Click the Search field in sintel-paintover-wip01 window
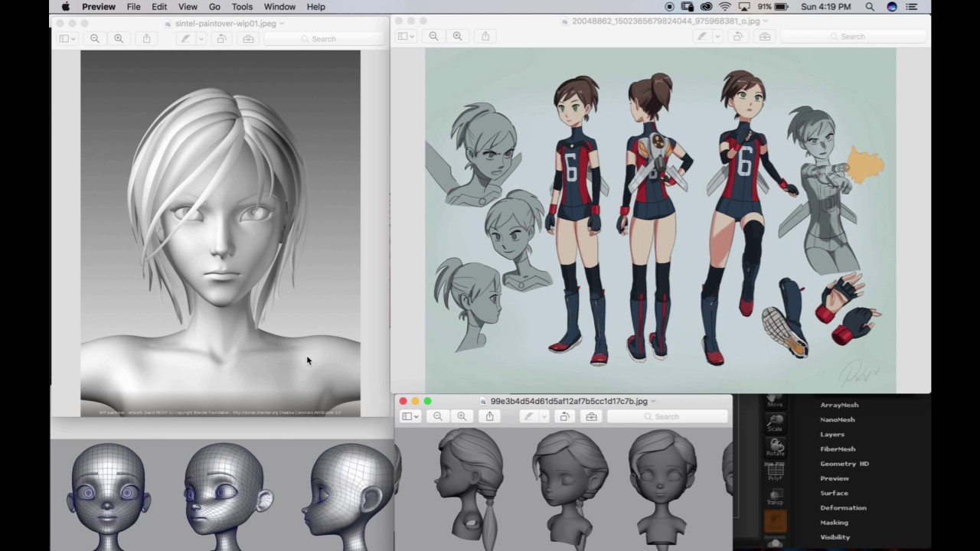This screenshot has width=980, height=551. coord(325,38)
